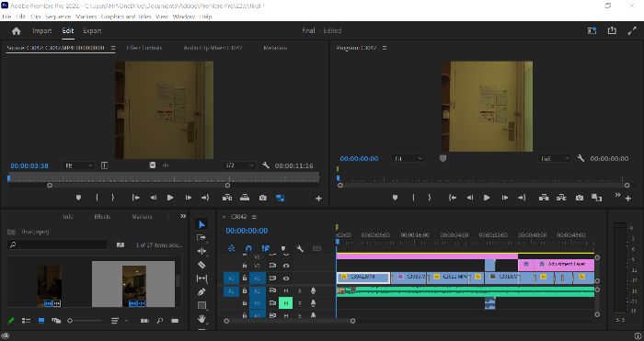Switch to the Effects tab
This screenshot has width=644, height=341.
click(x=102, y=217)
